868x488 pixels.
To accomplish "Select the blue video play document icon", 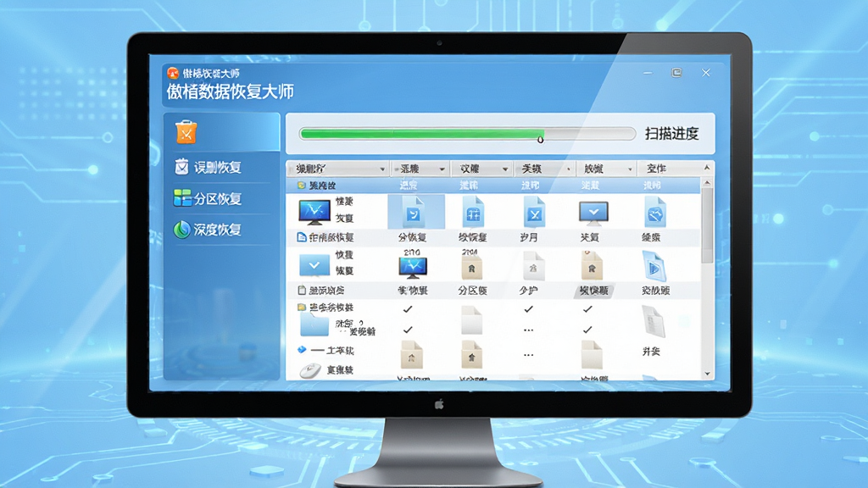I will tap(654, 266).
